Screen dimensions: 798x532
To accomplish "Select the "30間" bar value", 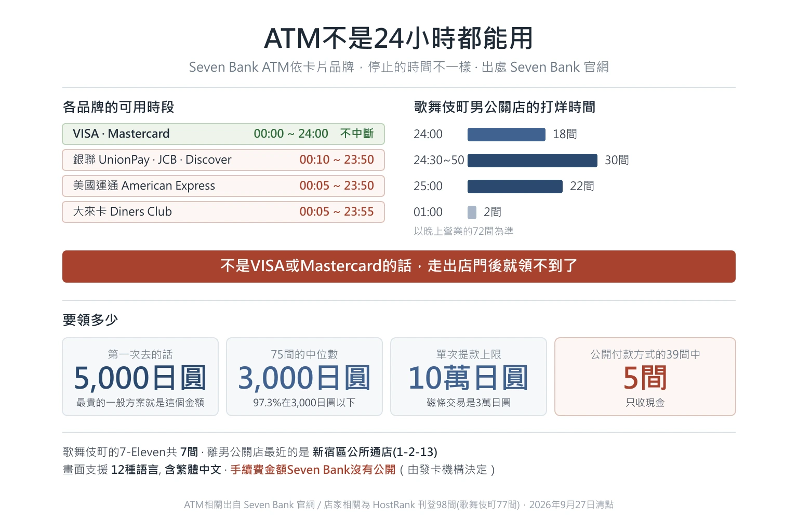I will point(617,160).
